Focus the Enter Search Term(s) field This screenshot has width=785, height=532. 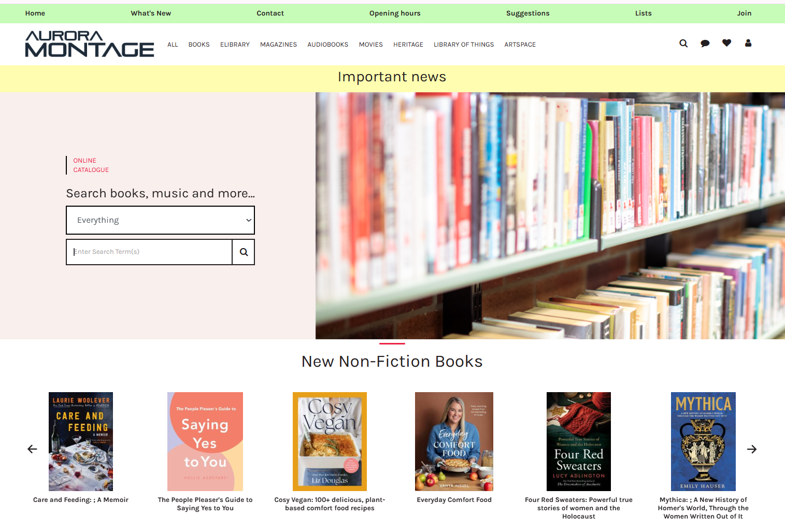(149, 252)
